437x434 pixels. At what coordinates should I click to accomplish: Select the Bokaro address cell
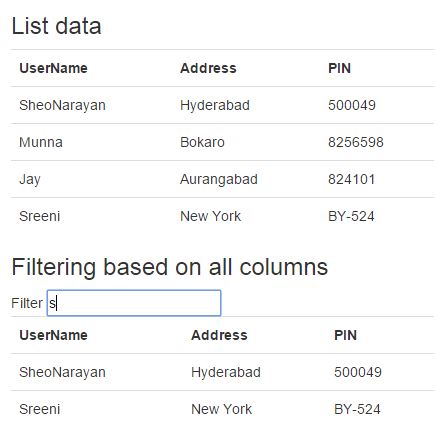coord(202,142)
